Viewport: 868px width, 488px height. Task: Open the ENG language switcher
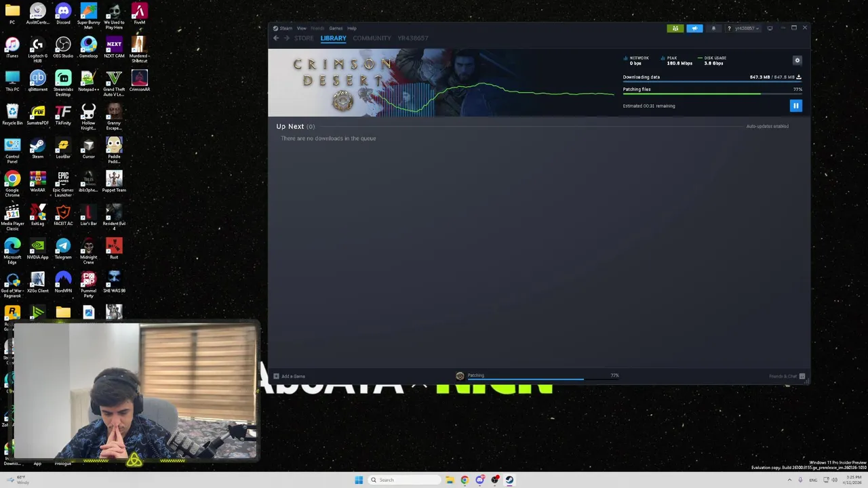coord(813,480)
